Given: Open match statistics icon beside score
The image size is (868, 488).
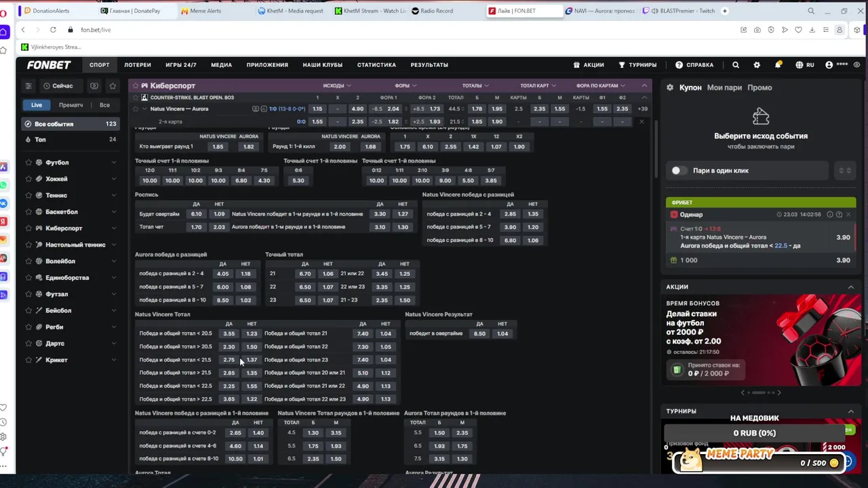Looking at the screenshot, I should click(264, 109).
